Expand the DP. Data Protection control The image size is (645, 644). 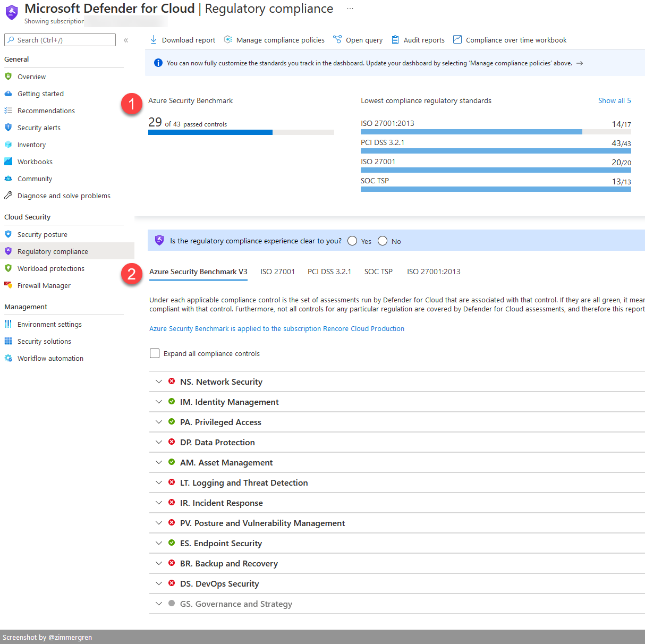159,442
